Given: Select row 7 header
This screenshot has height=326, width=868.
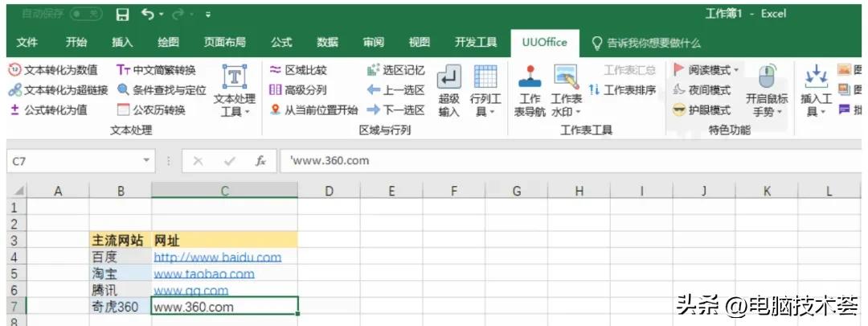Looking at the screenshot, I should [17, 307].
